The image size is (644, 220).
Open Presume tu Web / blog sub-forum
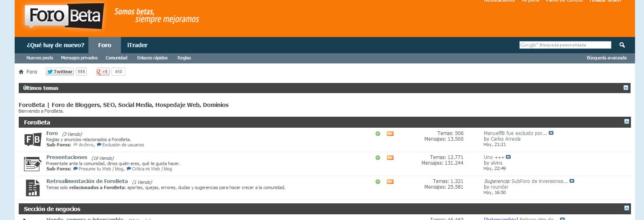(101, 169)
